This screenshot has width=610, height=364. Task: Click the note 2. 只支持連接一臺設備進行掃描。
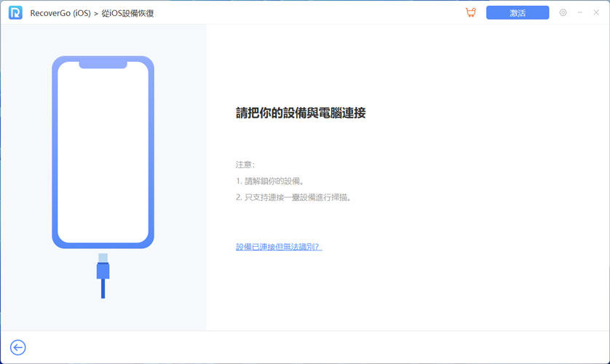(294, 197)
